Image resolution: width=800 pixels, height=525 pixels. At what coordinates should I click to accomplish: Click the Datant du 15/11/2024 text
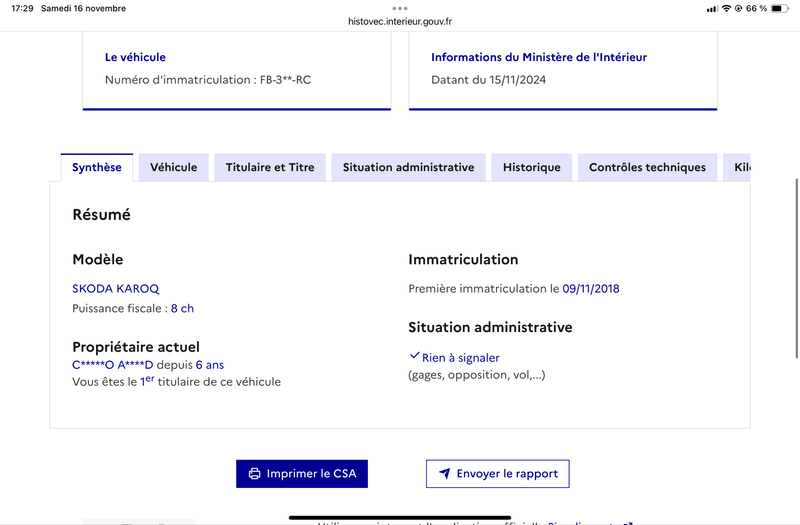pos(488,80)
